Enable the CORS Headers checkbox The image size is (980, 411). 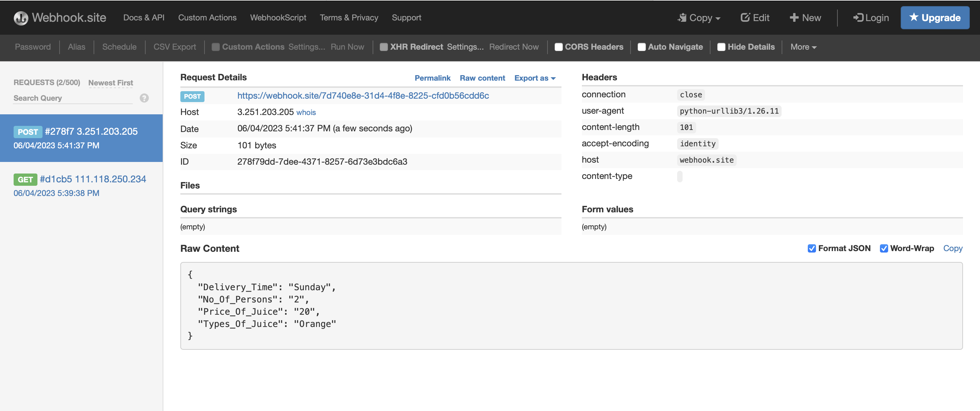pos(558,47)
